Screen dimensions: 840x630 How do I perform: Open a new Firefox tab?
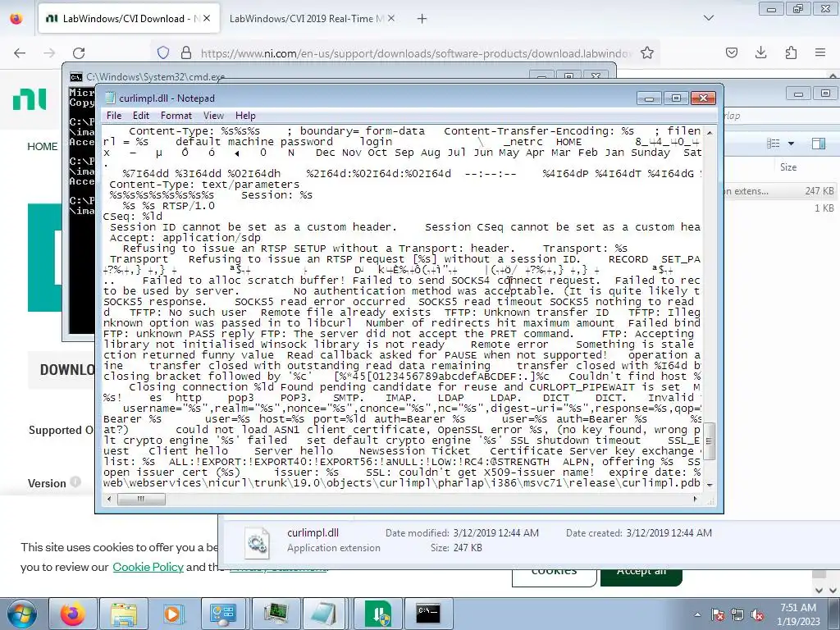pyautogui.click(x=422, y=19)
